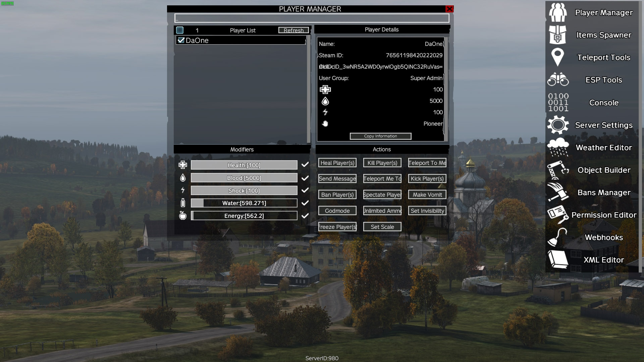Viewport: 644px width, 362px height.
Task: Open Permission Editor key card icon
Action: tap(558, 215)
